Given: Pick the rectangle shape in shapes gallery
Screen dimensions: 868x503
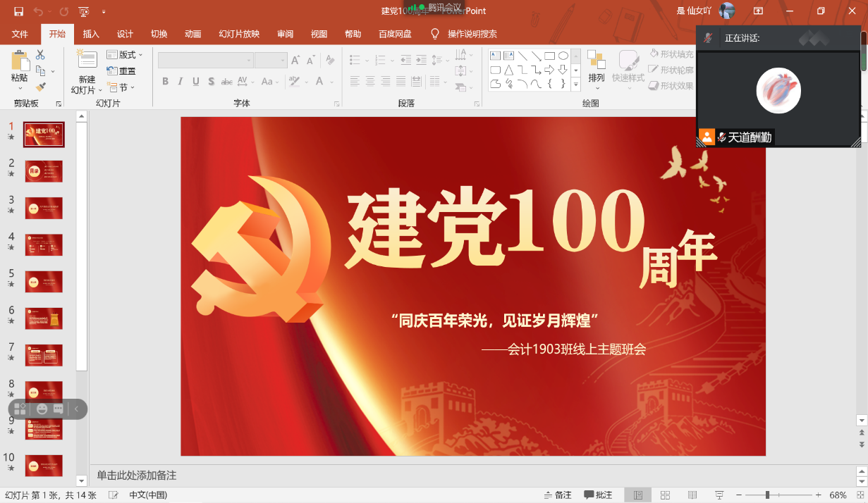Looking at the screenshot, I should pyautogui.click(x=549, y=56).
